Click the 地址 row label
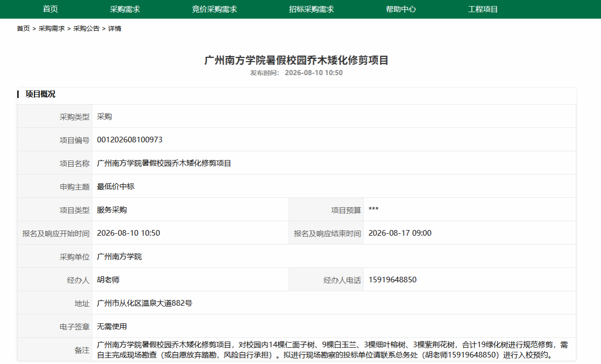The width and height of the screenshot is (601, 364). (82, 303)
